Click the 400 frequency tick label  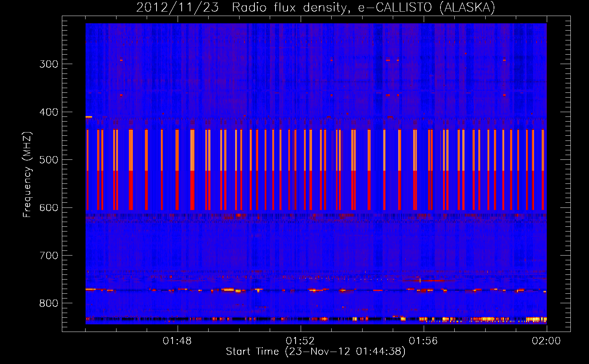(49, 112)
